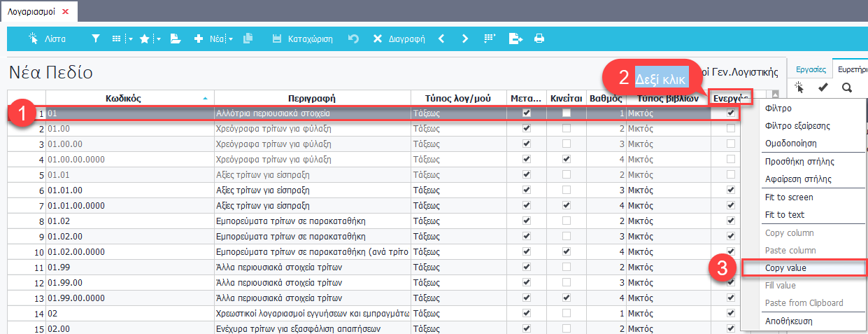Expand the grid view dropdown arrow
868x334 pixels.
[130, 39]
